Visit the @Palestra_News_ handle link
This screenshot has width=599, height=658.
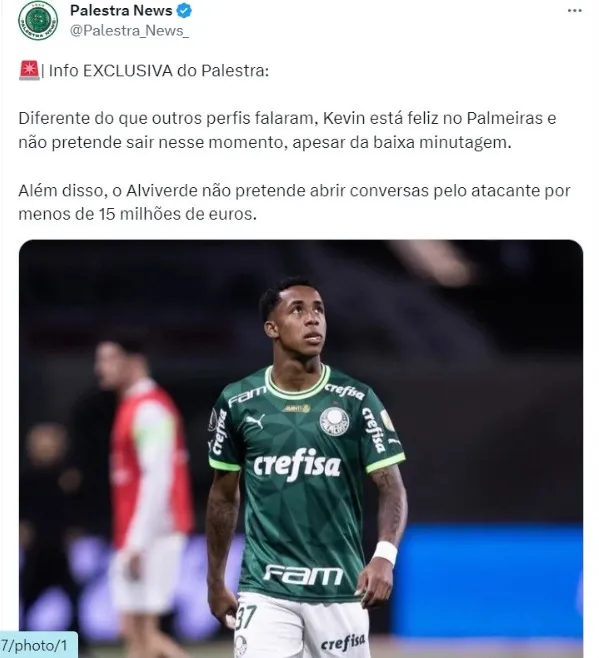(x=129, y=31)
